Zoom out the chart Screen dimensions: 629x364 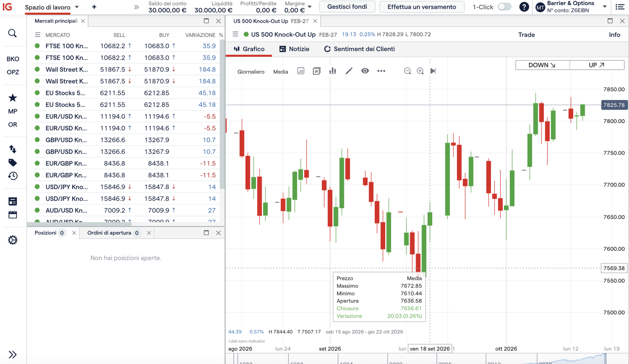[407, 71]
